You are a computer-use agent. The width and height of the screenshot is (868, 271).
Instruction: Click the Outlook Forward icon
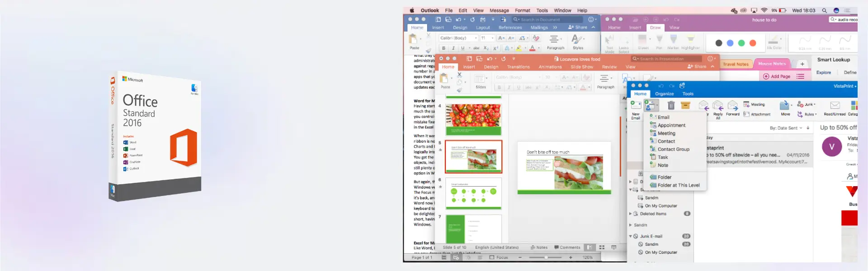coord(733,106)
